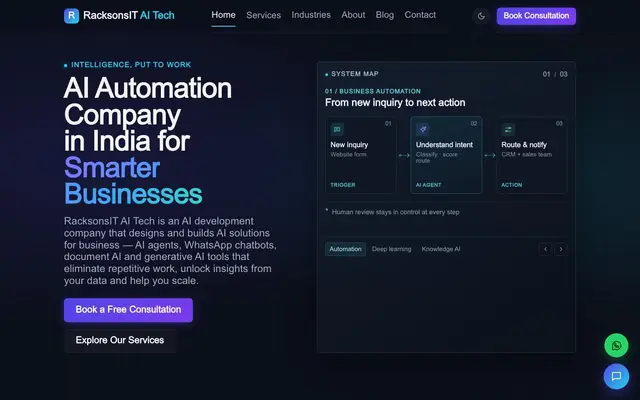
Task: Click the Book Consultation header button
Action: pyautogui.click(x=536, y=16)
